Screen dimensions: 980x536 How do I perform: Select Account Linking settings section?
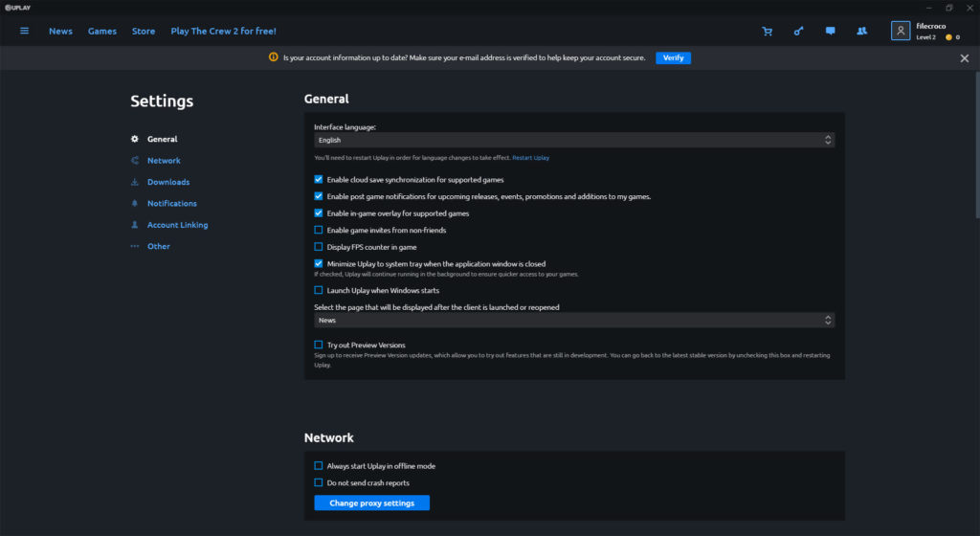(x=177, y=225)
